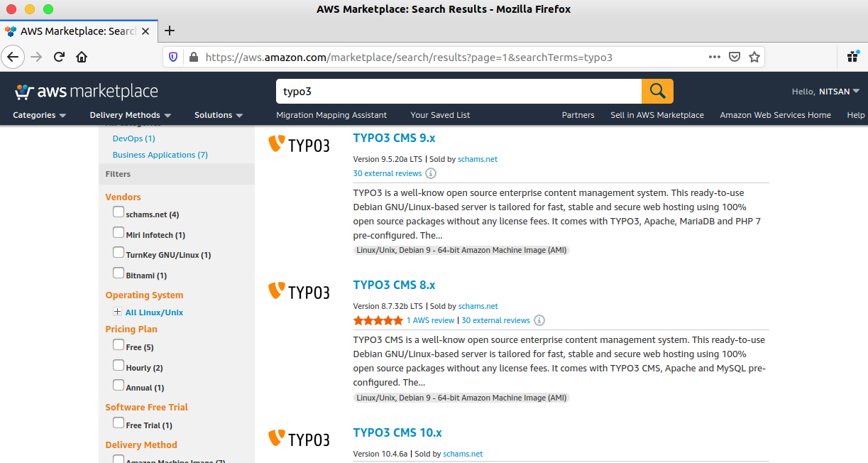Click the AWS Marketplace logo
Viewport: 868px width, 463px height.
[85, 91]
